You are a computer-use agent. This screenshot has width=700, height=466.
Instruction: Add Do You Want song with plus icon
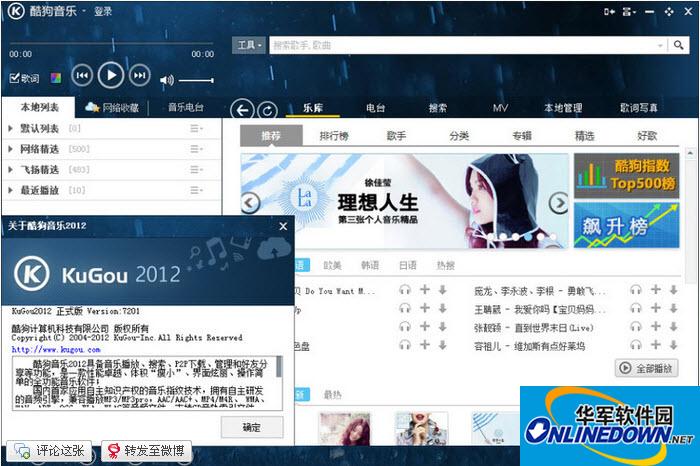pyautogui.click(x=425, y=290)
